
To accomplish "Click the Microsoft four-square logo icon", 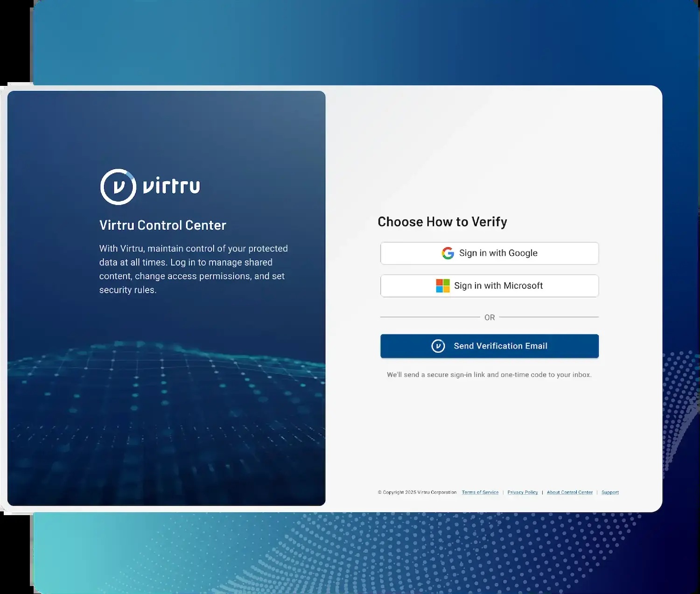I will [443, 286].
